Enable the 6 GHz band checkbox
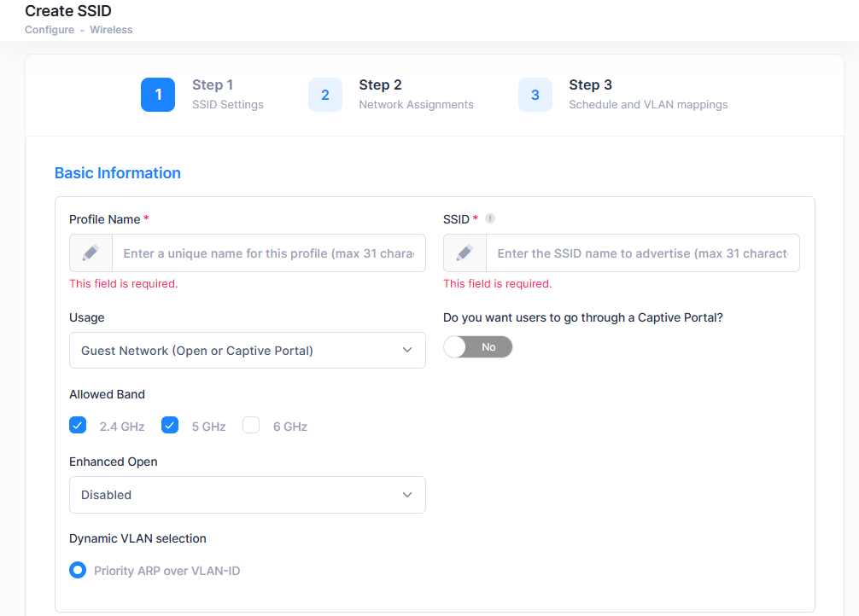859x616 pixels. point(251,425)
